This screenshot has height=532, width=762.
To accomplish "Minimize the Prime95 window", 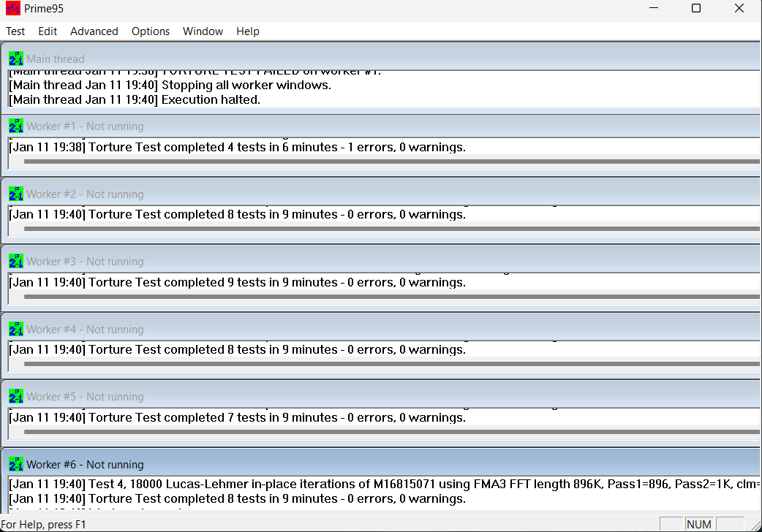I will point(654,8).
